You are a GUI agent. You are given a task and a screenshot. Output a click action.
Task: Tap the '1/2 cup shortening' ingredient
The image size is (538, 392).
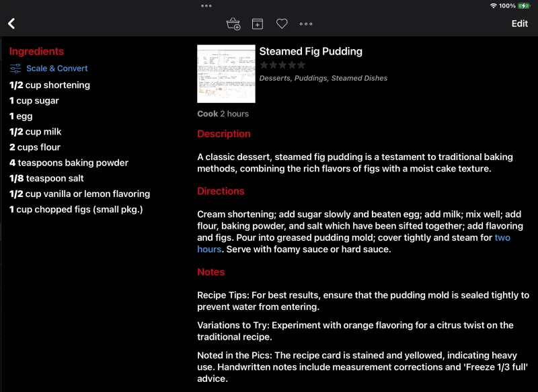pyautogui.click(x=49, y=85)
